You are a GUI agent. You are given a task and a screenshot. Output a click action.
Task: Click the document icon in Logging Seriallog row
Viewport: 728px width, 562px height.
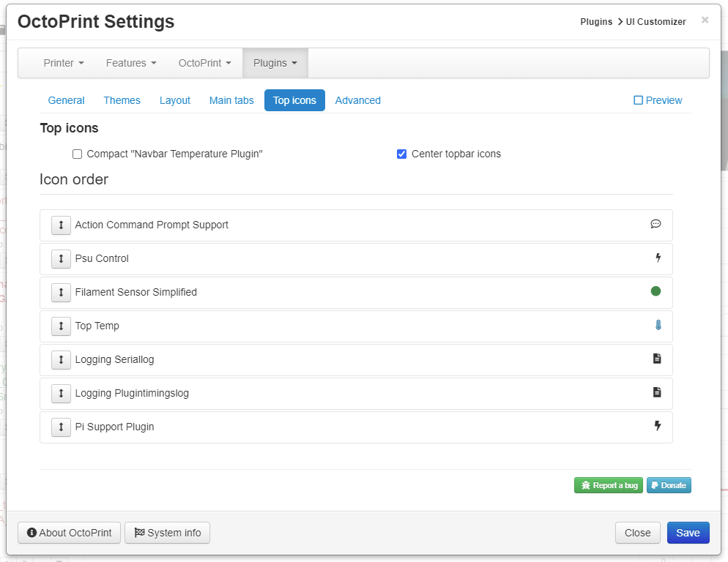click(657, 359)
